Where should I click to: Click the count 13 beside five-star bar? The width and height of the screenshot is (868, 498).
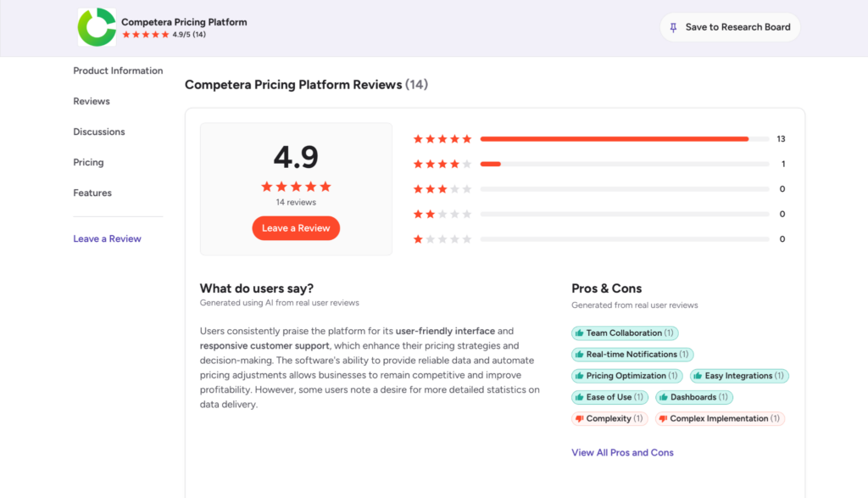[x=781, y=139]
